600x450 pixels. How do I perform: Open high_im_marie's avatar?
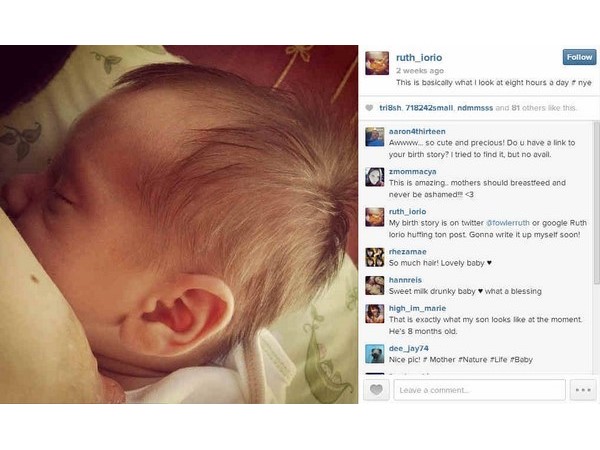tap(375, 314)
